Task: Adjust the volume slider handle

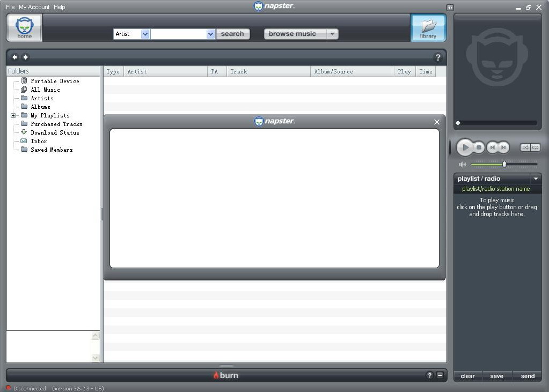Action: coord(504,164)
